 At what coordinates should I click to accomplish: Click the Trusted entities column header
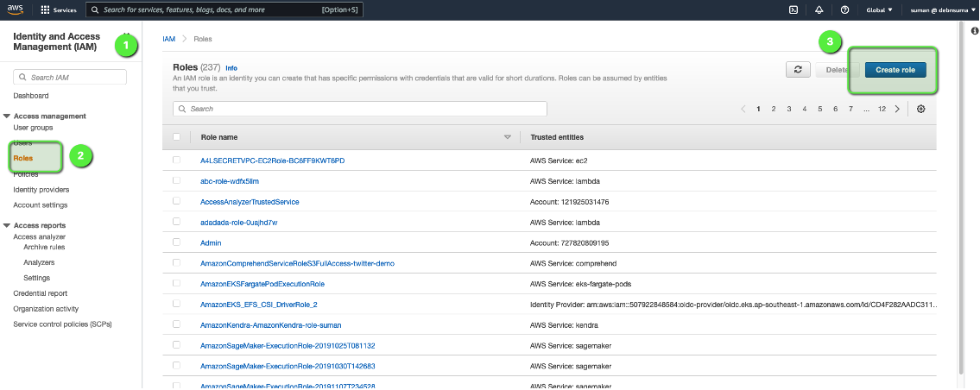coord(557,137)
